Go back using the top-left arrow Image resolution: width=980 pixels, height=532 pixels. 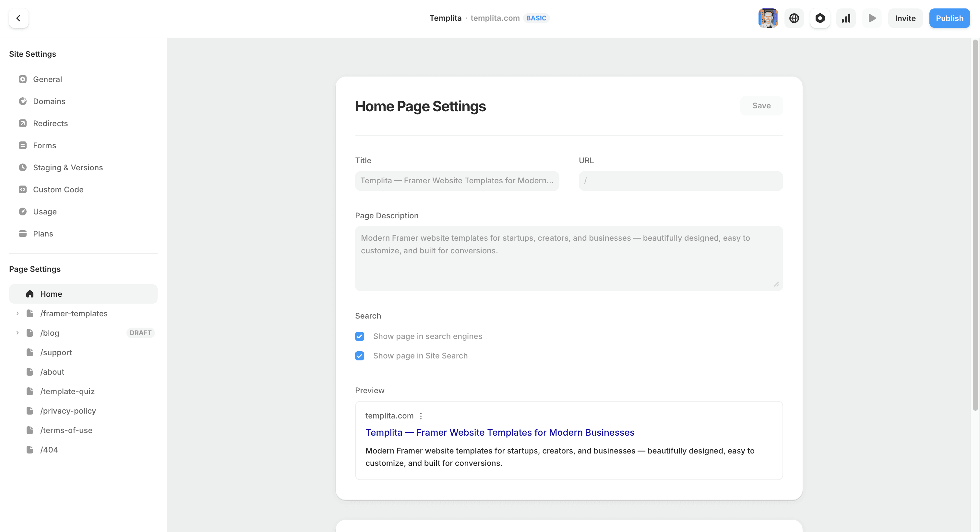point(18,18)
